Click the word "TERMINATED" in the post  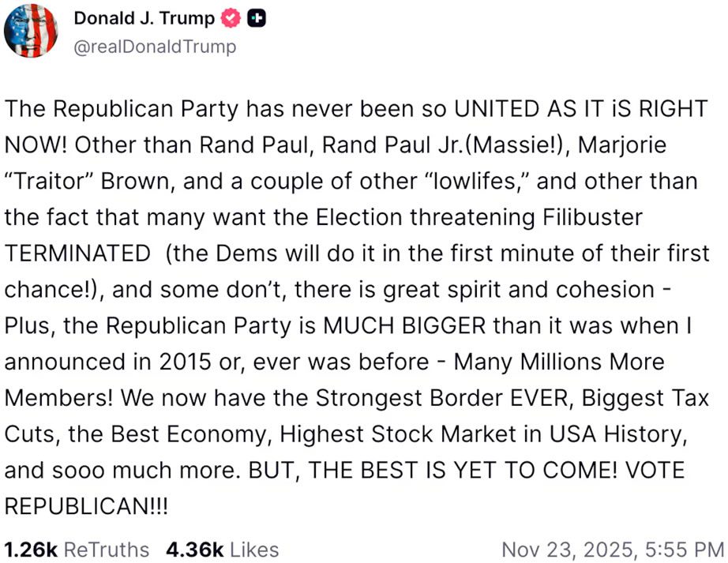tap(77, 253)
